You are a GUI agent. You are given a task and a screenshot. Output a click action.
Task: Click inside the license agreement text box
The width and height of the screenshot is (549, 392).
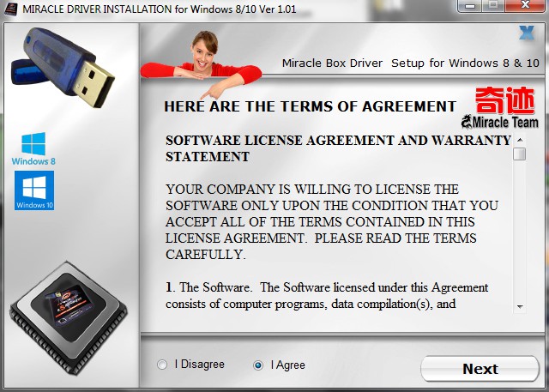(x=338, y=223)
